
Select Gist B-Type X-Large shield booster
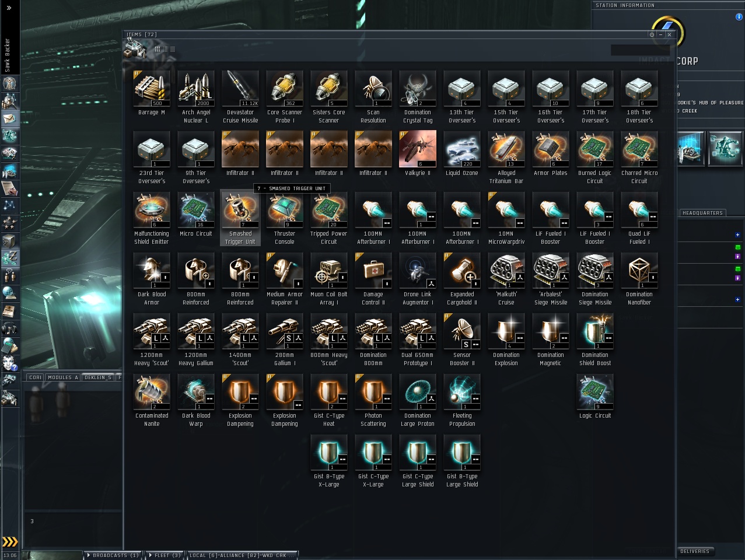(x=329, y=453)
